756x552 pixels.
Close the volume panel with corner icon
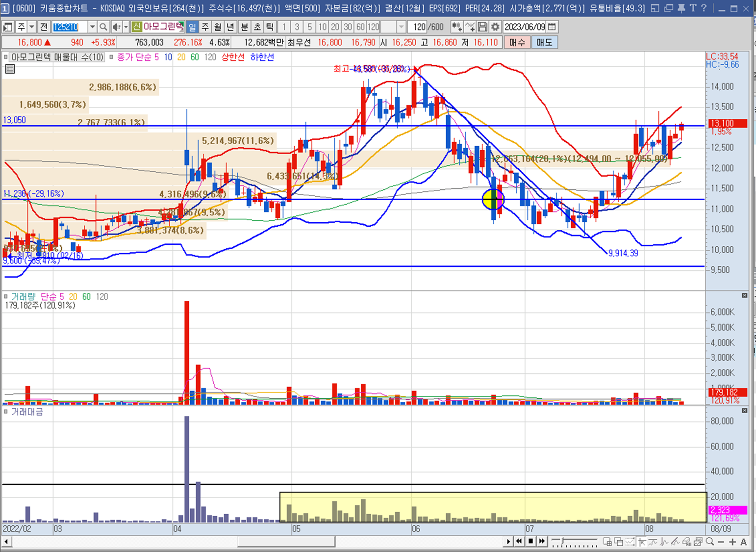(x=744, y=295)
